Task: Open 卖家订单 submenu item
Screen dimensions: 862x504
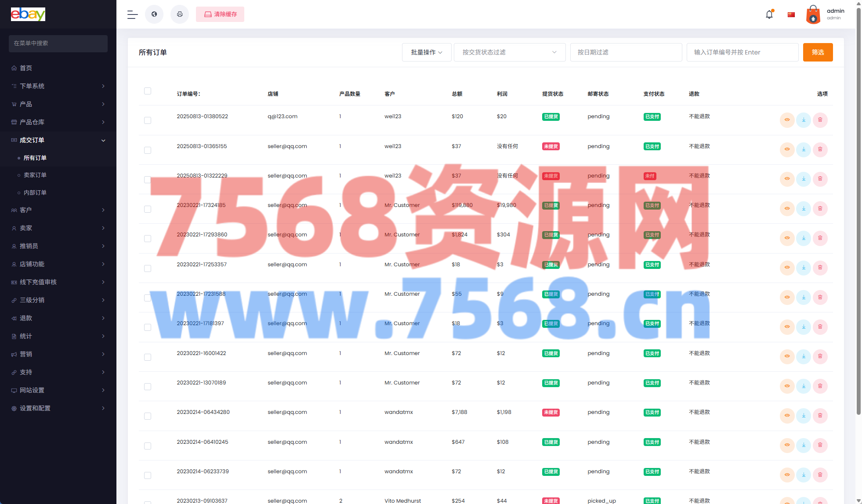Action: pyautogui.click(x=35, y=175)
